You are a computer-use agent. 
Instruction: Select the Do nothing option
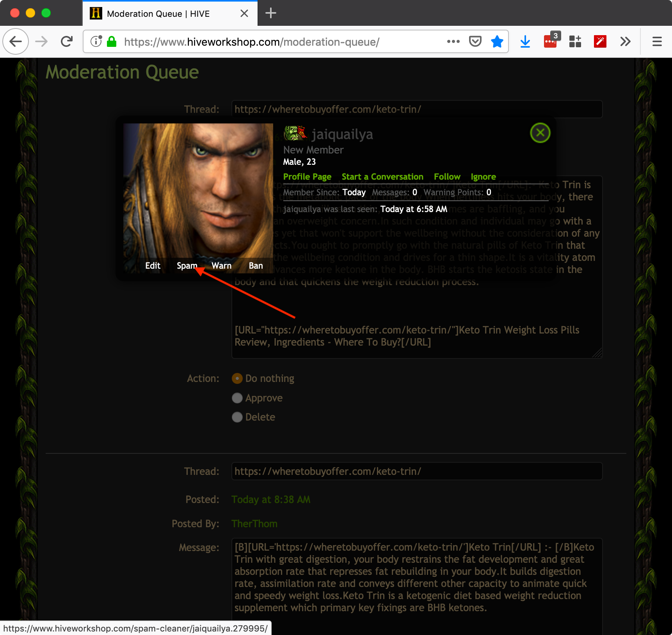click(237, 378)
